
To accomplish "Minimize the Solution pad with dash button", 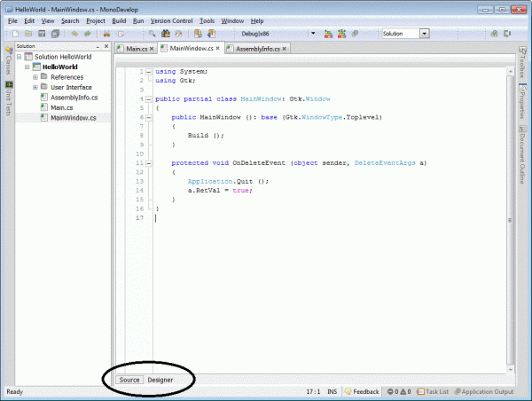I will coord(98,46).
